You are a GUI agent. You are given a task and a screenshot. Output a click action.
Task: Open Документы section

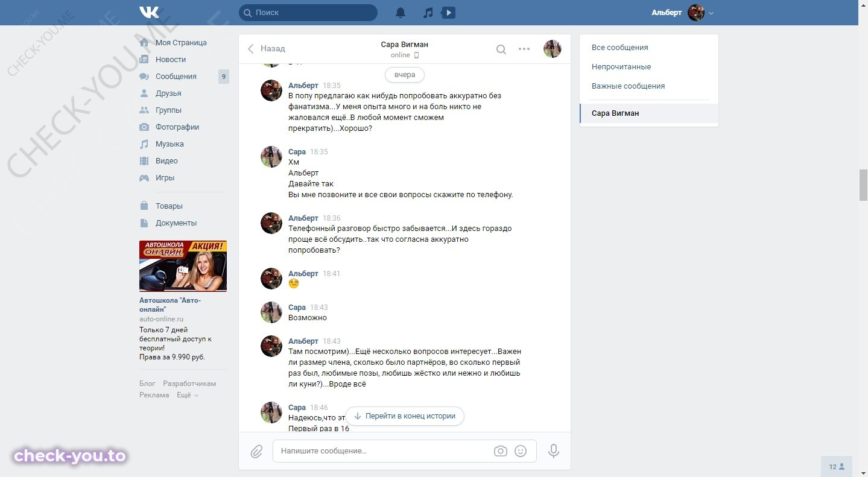(x=176, y=223)
